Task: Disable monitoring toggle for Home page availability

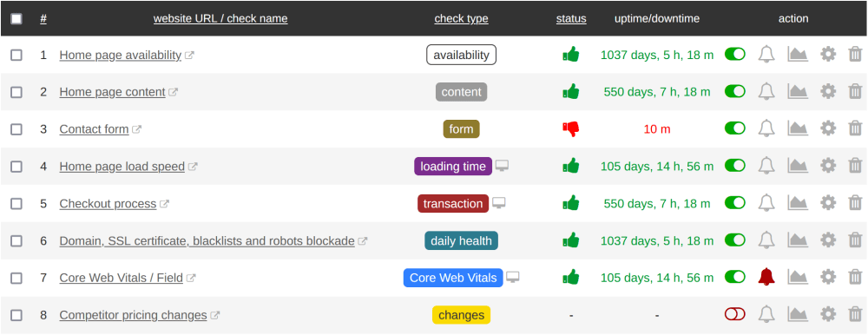Action: [x=735, y=54]
